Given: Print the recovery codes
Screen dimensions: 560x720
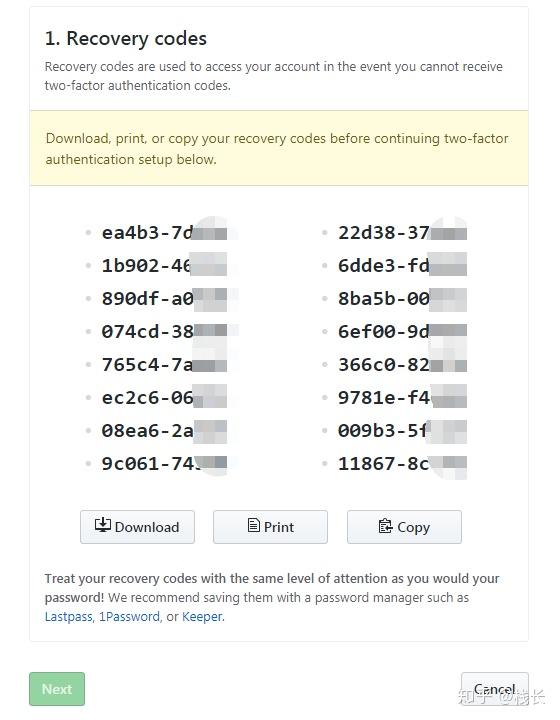Looking at the screenshot, I should [270, 527].
